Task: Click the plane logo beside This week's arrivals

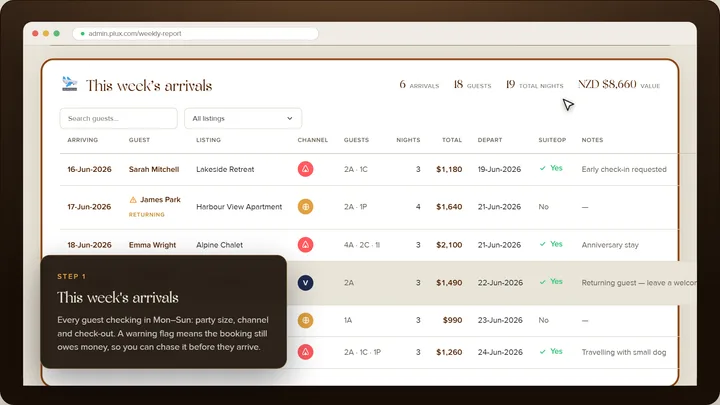Action: (70, 84)
